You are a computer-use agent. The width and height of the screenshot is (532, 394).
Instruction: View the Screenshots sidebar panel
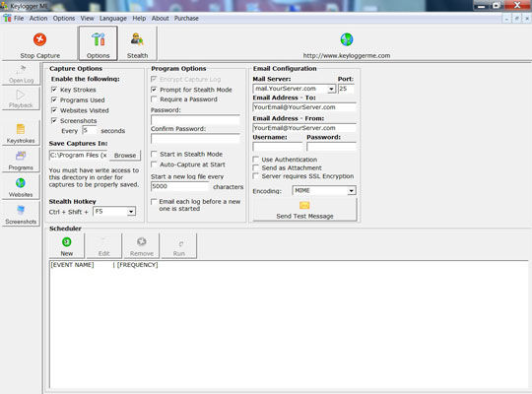21,214
